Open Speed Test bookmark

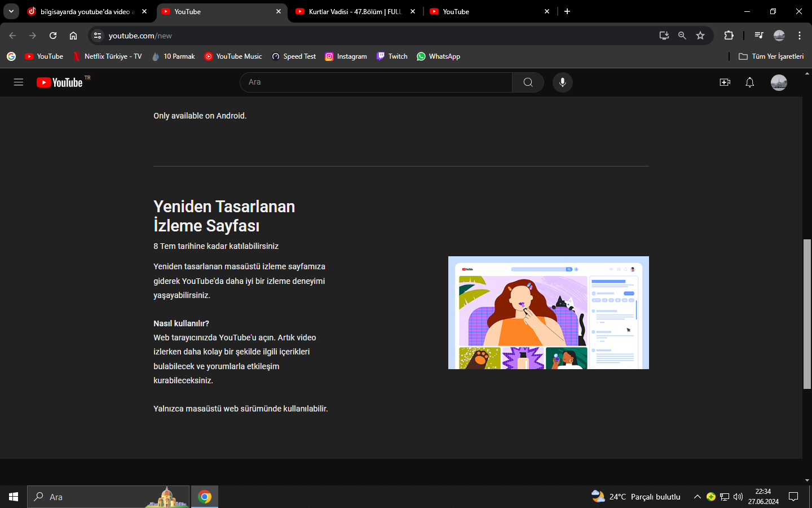coord(294,56)
